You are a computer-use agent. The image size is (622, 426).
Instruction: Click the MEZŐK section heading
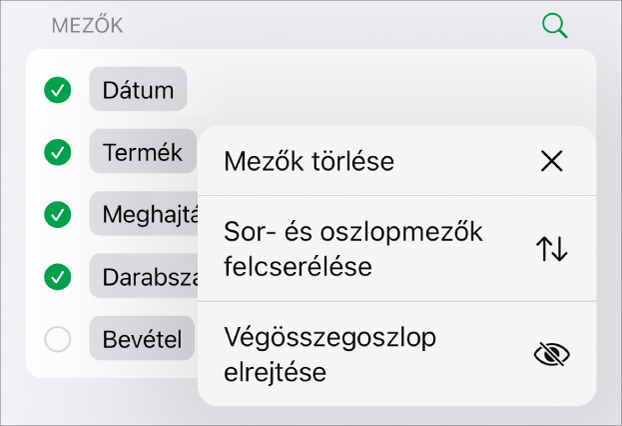coord(87,26)
